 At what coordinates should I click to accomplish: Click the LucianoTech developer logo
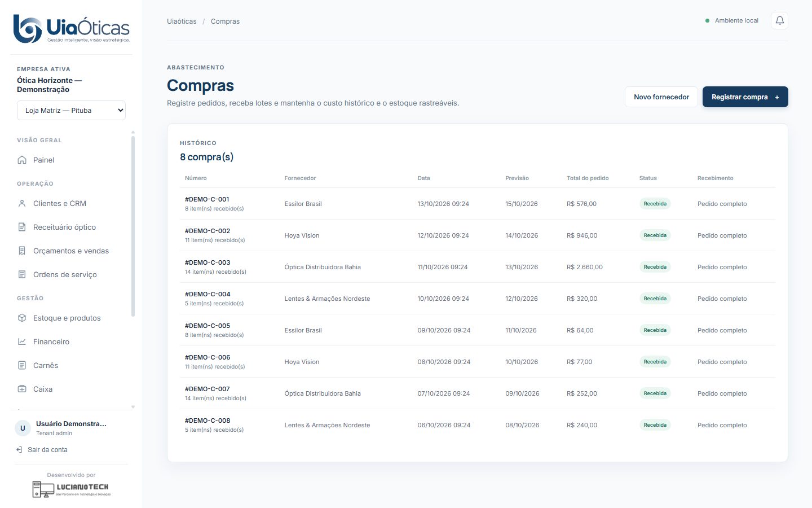pyautogui.click(x=71, y=489)
